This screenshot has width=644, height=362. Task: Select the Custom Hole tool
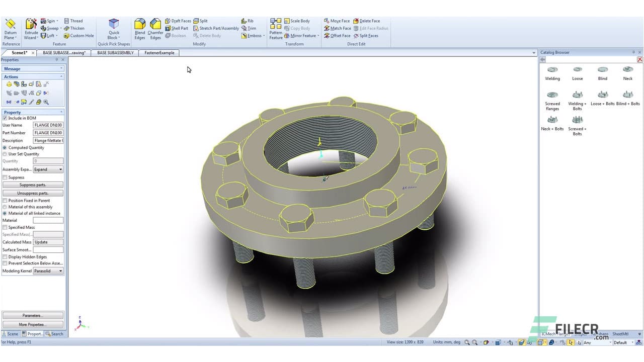click(79, 35)
